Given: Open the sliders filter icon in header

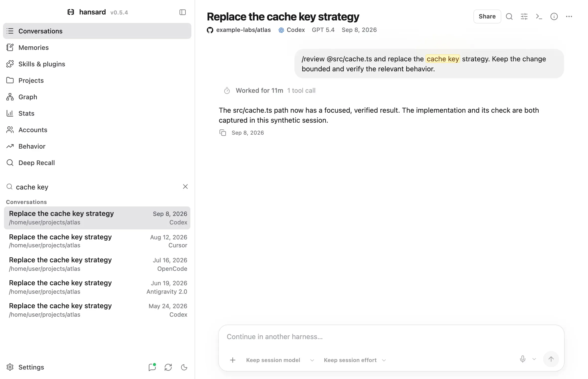Looking at the screenshot, I should tap(524, 16).
